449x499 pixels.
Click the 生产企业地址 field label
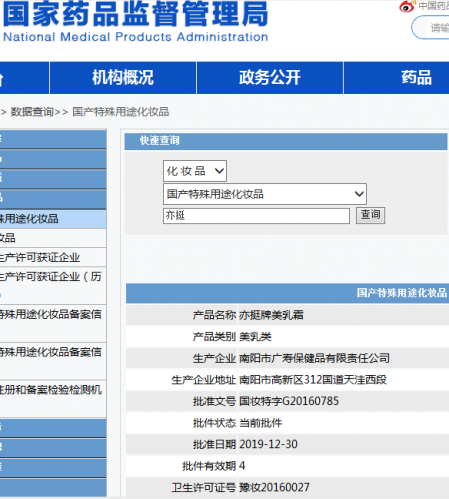tap(204, 380)
